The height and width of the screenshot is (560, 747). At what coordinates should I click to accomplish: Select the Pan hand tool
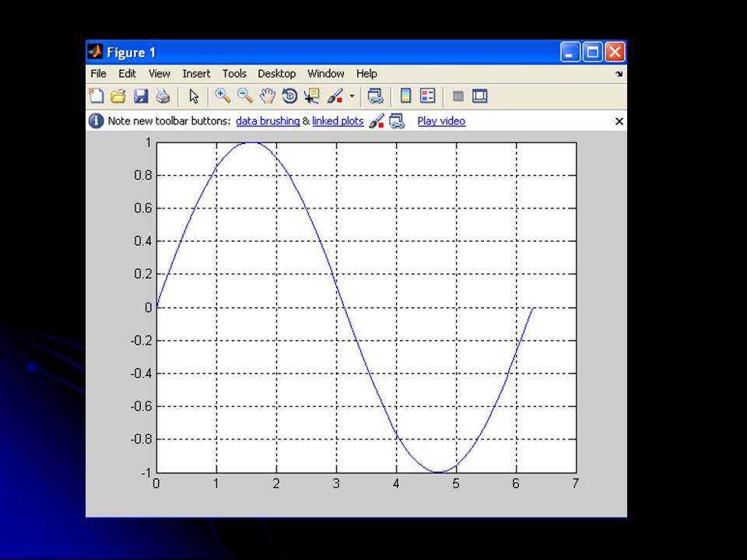[x=267, y=96]
